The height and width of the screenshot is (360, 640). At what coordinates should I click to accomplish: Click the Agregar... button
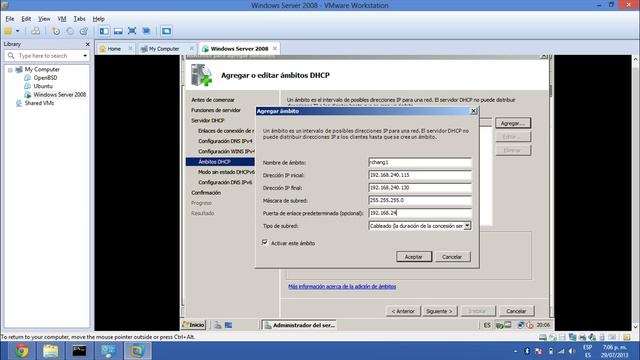coord(513,123)
